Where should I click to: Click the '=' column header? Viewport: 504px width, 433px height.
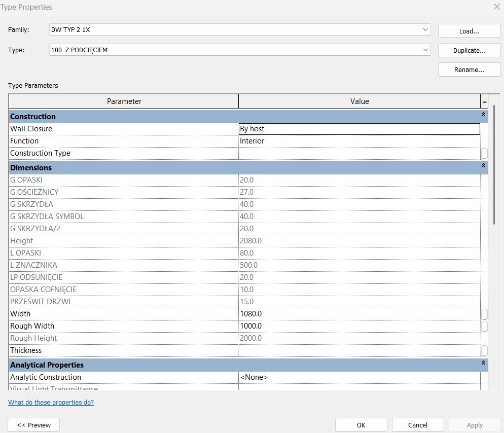click(x=484, y=101)
